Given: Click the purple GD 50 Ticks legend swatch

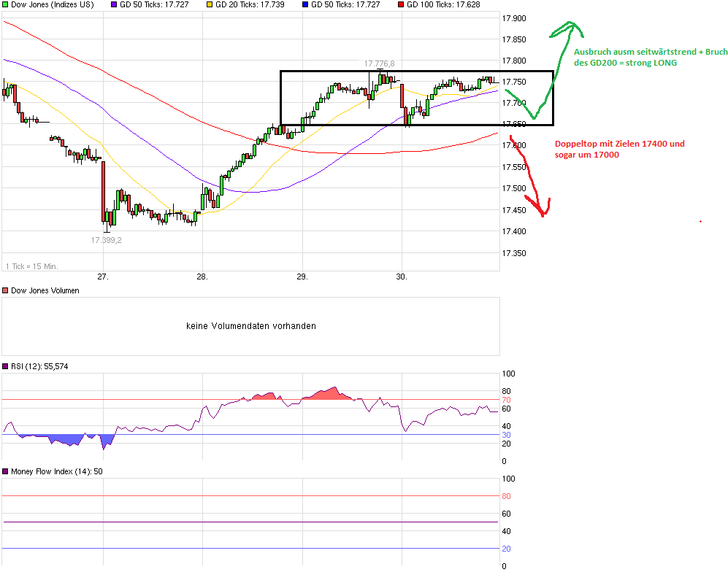Looking at the screenshot, I should pyautogui.click(x=114, y=4).
